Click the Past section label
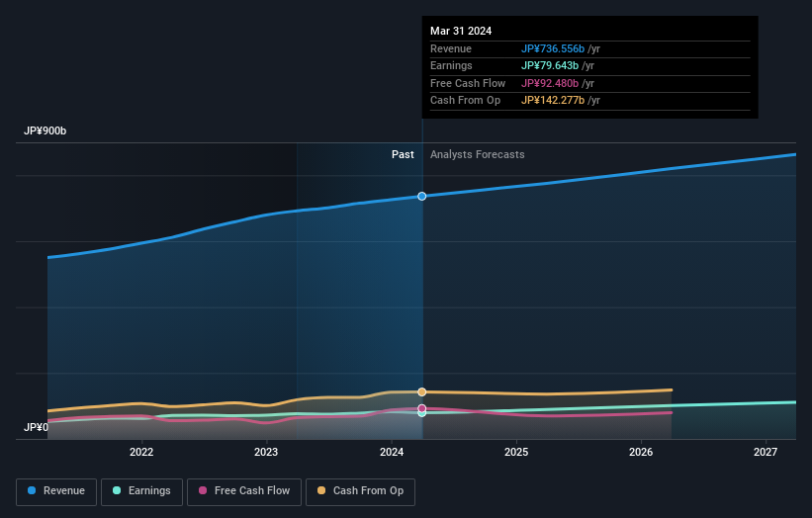812x518 pixels. 403,154
